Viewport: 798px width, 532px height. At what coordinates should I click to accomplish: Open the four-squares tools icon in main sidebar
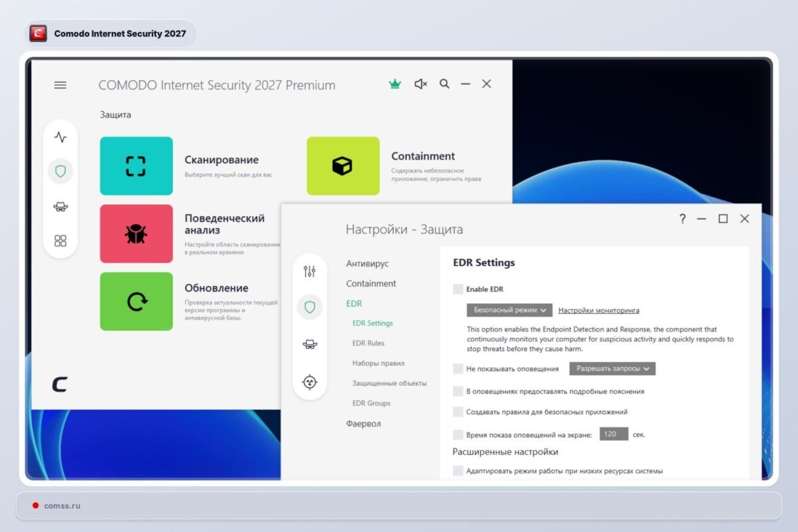coord(61,241)
